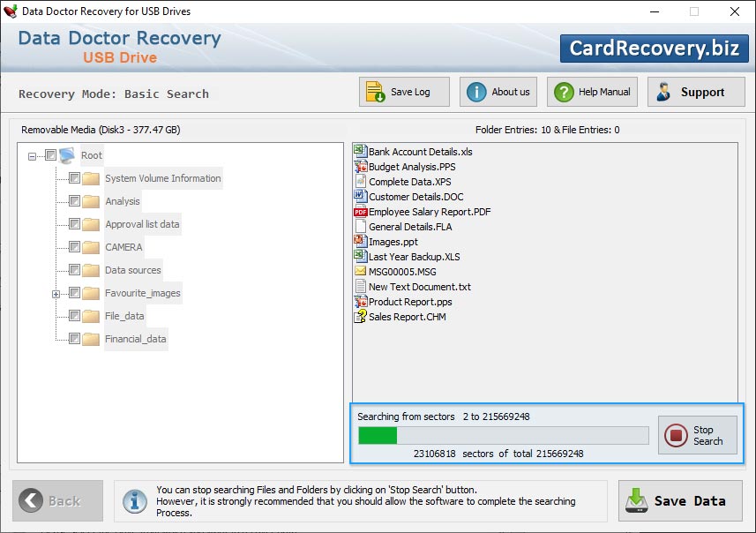Check the Analysis folder checkbox
The image size is (756, 533).
[x=74, y=200]
